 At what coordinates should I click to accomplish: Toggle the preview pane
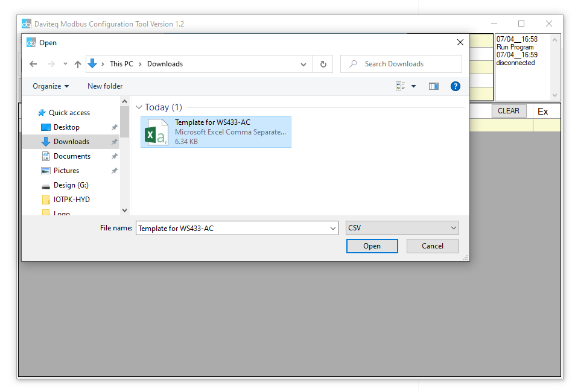click(434, 86)
